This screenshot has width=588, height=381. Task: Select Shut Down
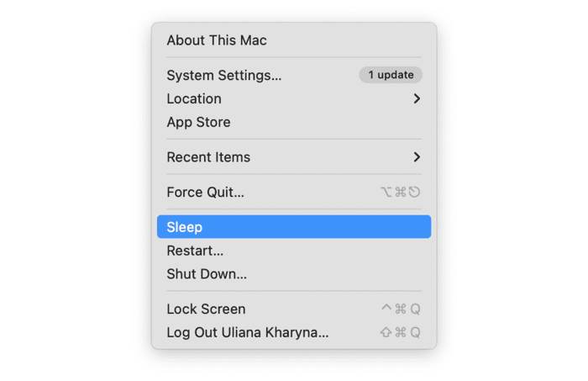click(207, 274)
